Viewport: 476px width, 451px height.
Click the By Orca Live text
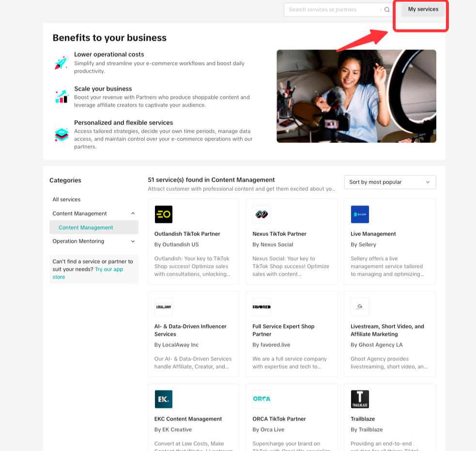[x=268, y=429]
